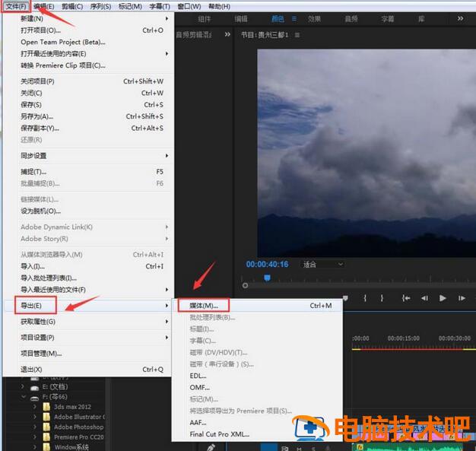Select the Pen tool in timeline toolbar
The image size is (476, 451).
(x=211, y=447)
